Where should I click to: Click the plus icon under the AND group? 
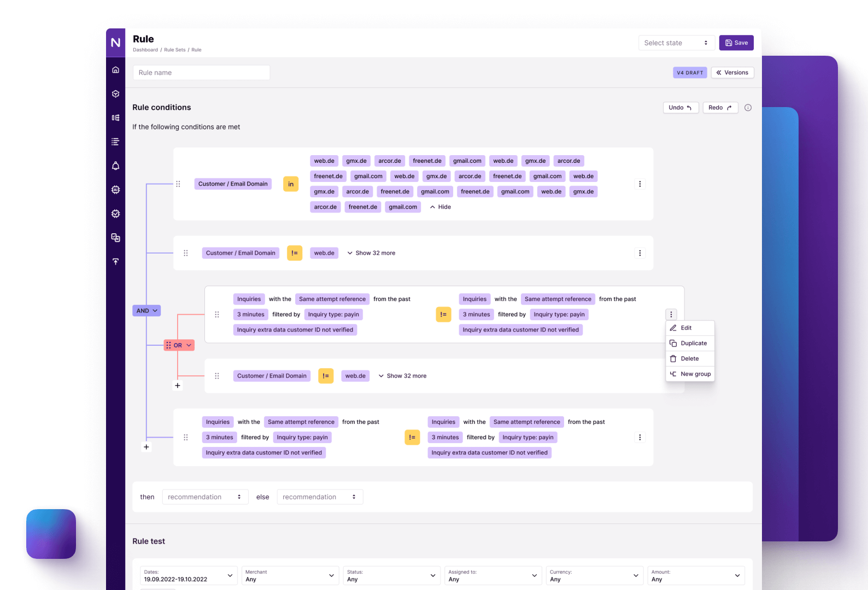146,447
